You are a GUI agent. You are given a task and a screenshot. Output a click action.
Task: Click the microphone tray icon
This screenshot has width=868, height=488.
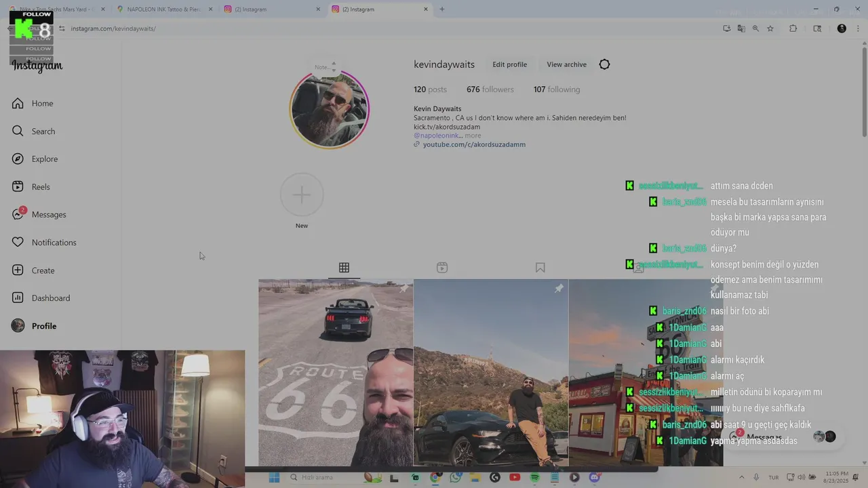tap(756, 477)
